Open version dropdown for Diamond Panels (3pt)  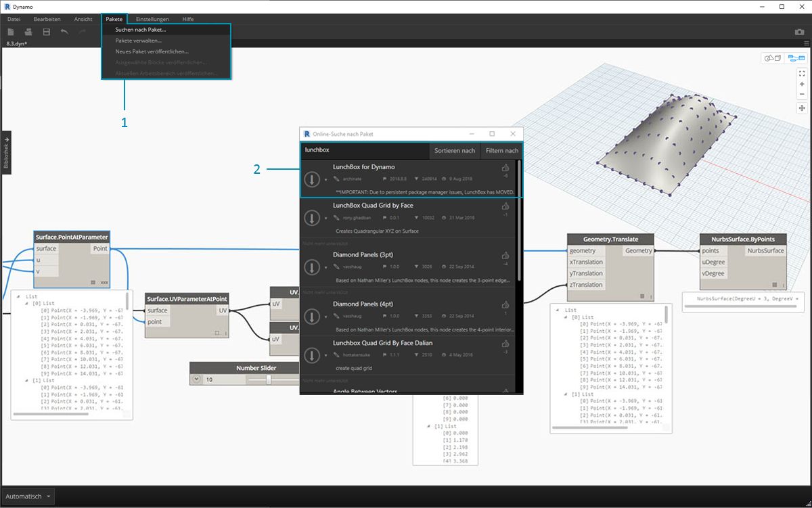325,268
